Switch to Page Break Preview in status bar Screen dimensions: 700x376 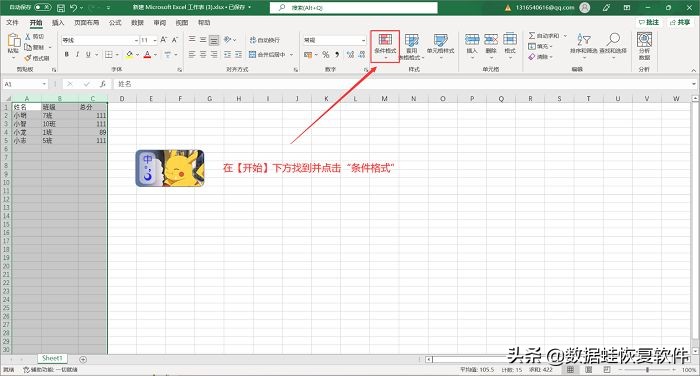click(x=607, y=370)
